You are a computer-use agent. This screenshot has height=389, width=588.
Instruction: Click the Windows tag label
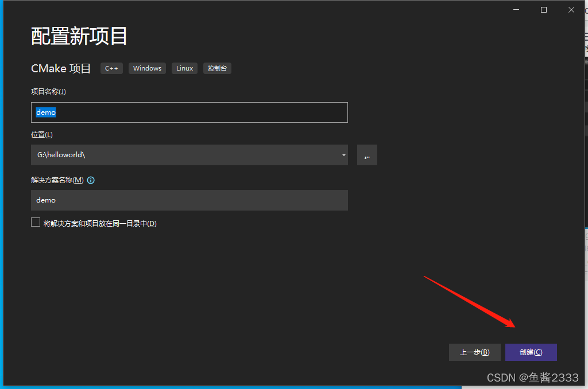point(147,68)
